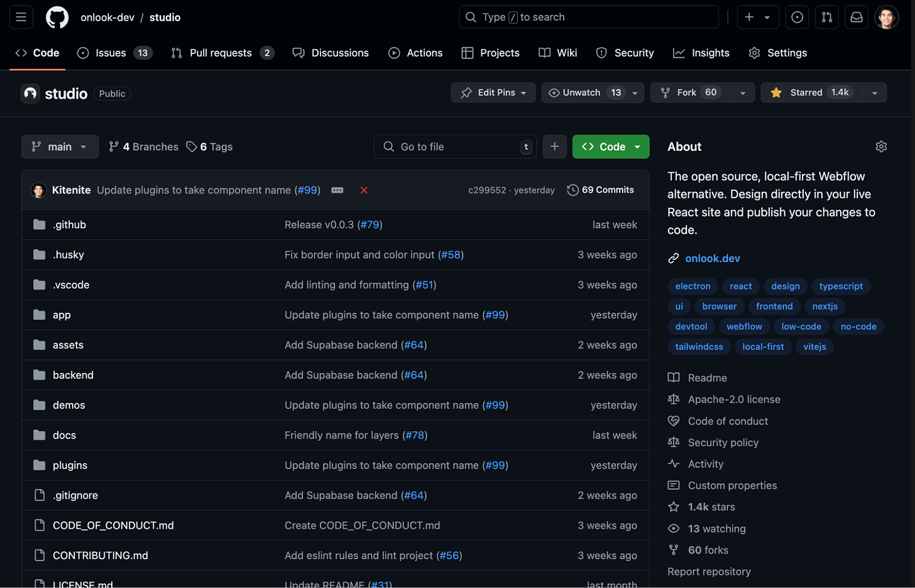Open the onlook.dev website link
The height and width of the screenshot is (588, 915).
click(712, 258)
